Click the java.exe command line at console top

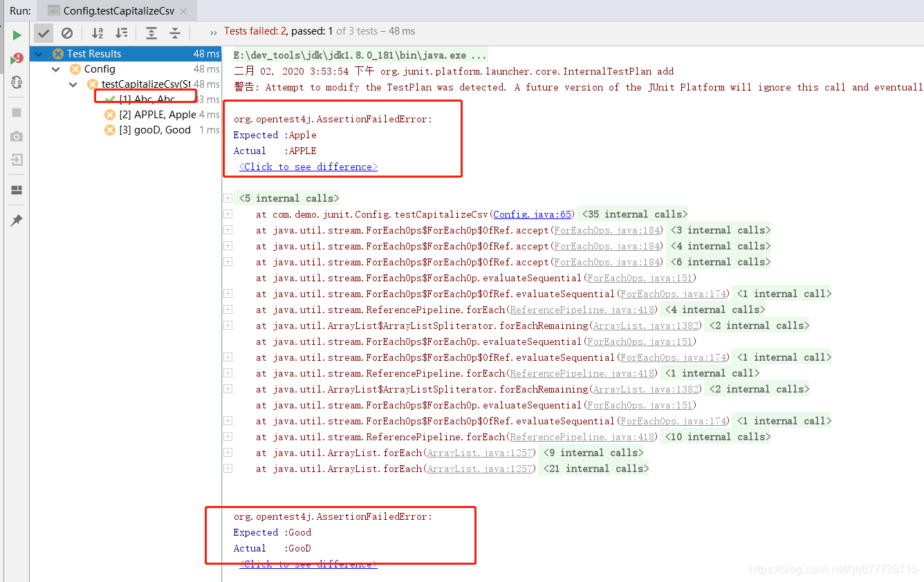(x=360, y=55)
